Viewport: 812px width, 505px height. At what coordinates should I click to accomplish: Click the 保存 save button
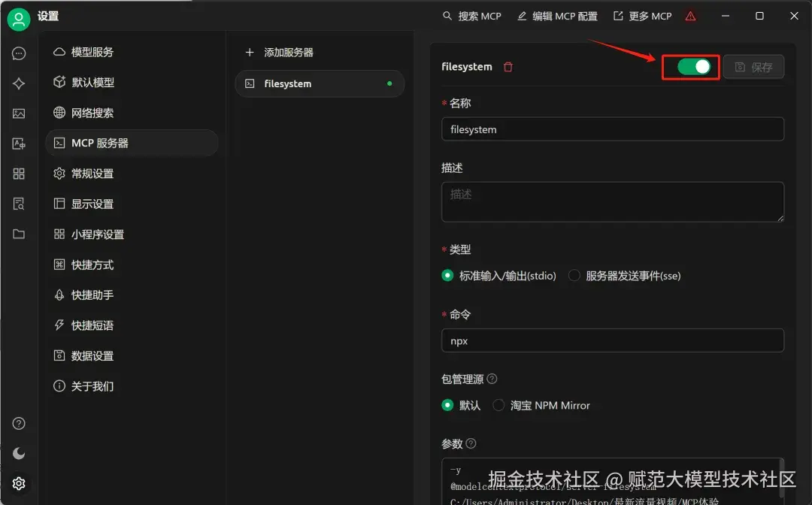tap(754, 66)
